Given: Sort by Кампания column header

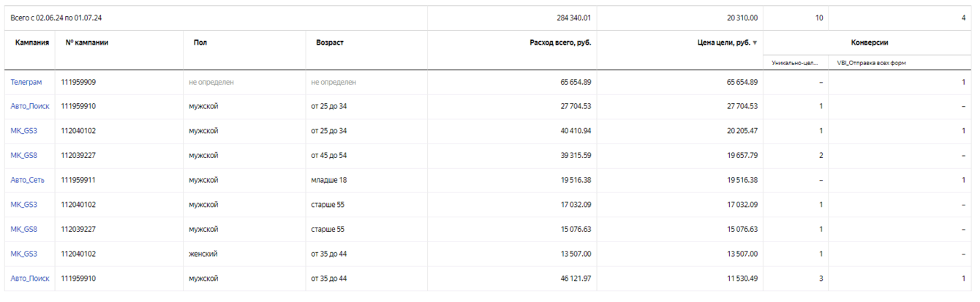Looking at the screenshot, I should click(x=32, y=43).
